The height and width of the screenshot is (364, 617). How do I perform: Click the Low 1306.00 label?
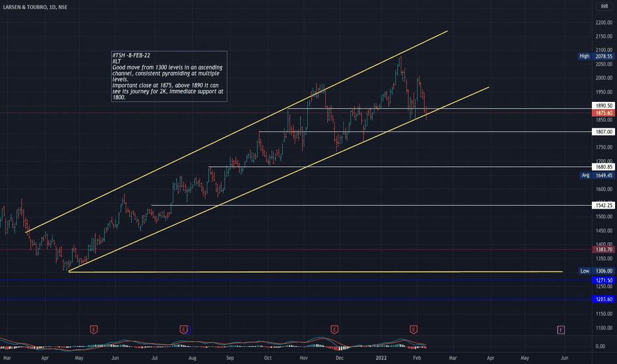[x=597, y=271]
